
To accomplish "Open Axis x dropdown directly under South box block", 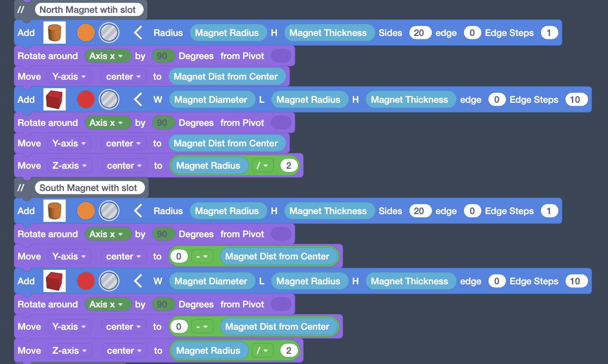I will (108, 304).
